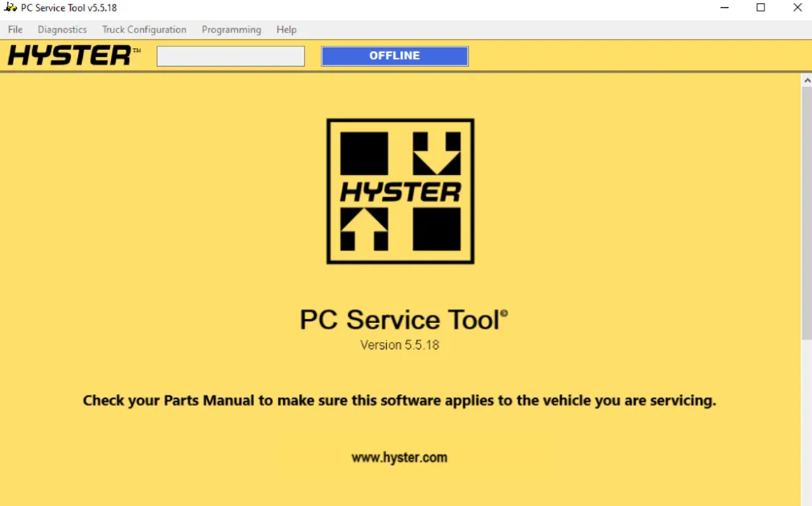Click the vertical scrollbar thumb
Image resolution: width=812 pixels, height=506 pixels.
pyautogui.click(x=806, y=213)
